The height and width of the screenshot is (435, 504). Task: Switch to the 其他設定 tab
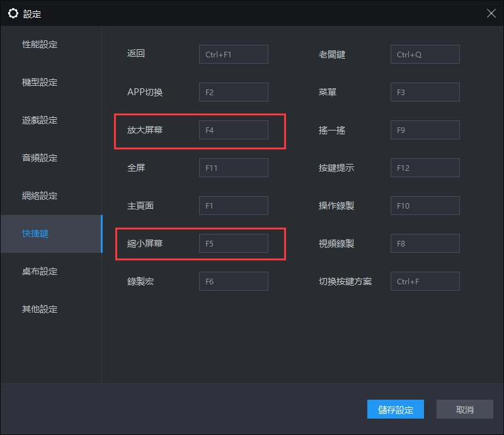coord(38,309)
